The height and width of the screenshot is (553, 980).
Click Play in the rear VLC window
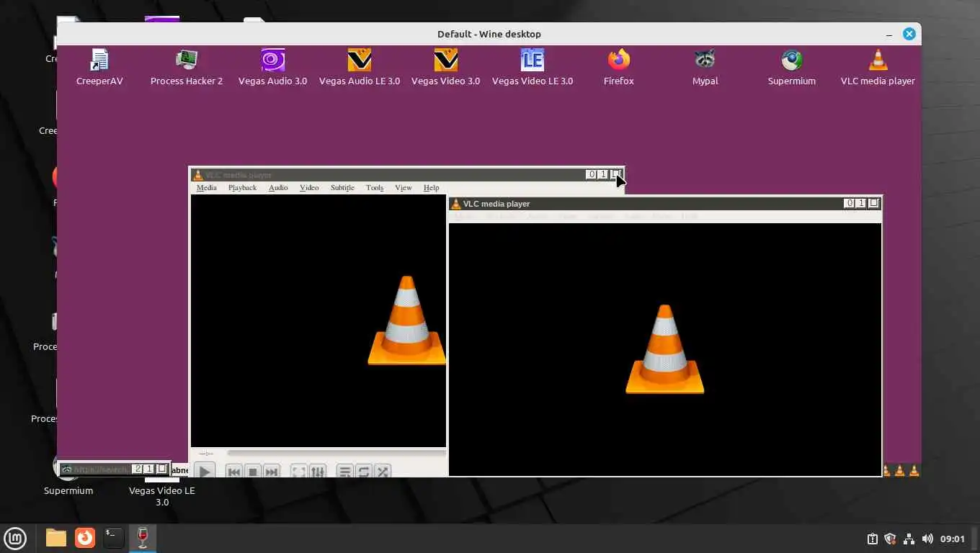point(205,472)
